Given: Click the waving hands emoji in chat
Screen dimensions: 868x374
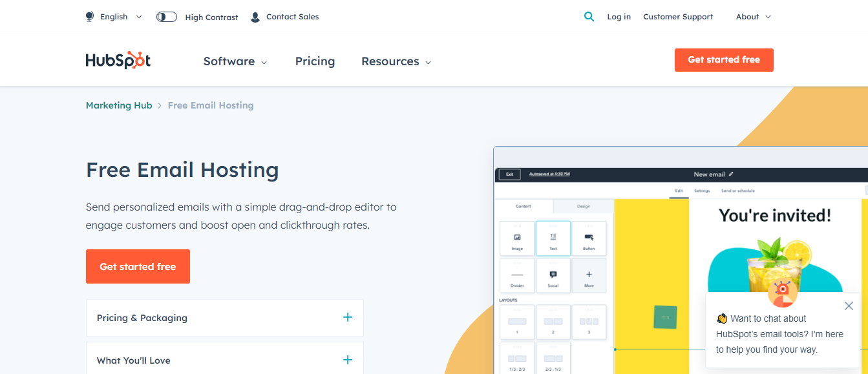Looking at the screenshot, I should pyautogui.click(x=722, y=318).
